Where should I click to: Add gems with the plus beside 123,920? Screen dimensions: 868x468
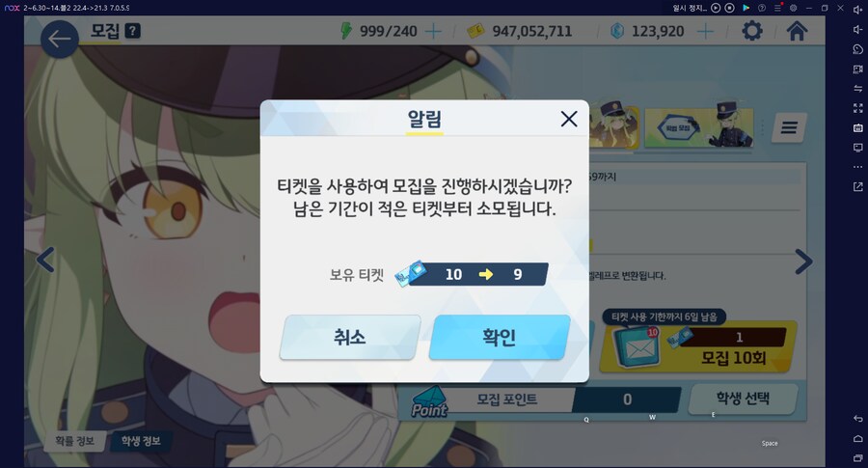[x=705, y=32]
